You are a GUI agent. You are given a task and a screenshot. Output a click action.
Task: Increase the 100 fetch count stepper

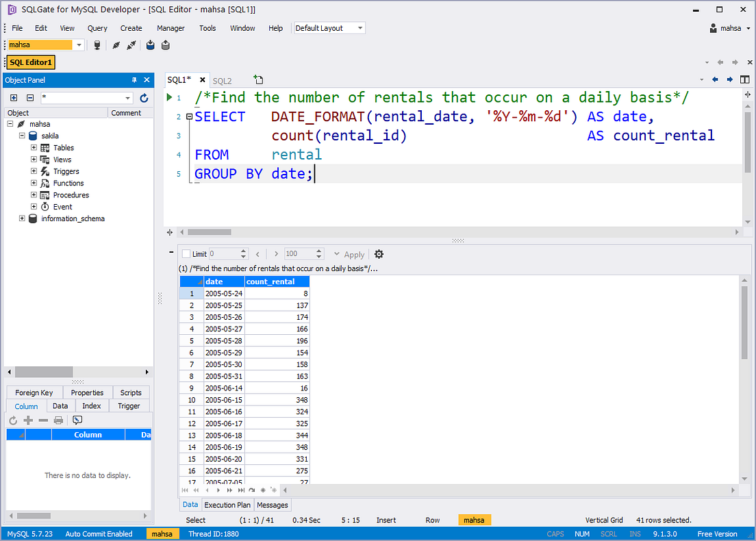(318, 251)
